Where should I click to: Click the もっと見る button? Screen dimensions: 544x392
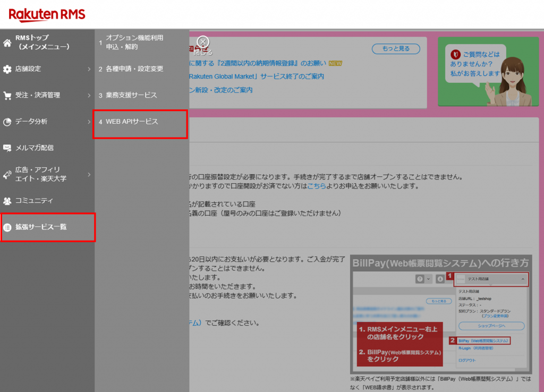(x=396, y=49)
